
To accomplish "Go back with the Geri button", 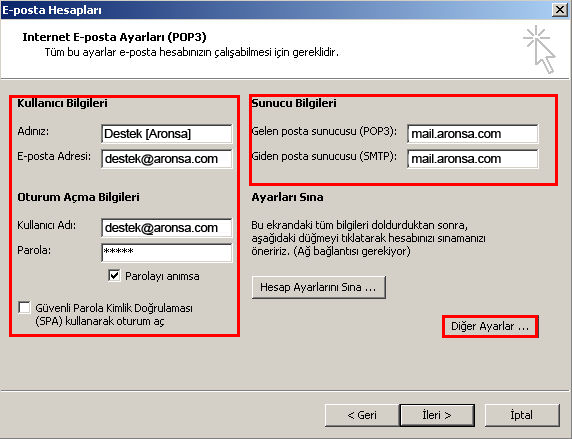I will (362, 415).
